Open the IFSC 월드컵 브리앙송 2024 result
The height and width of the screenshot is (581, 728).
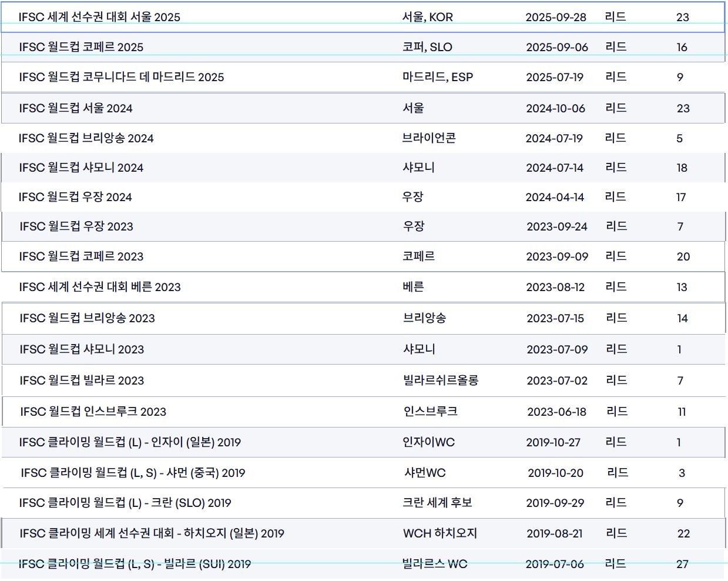point(86,138)
